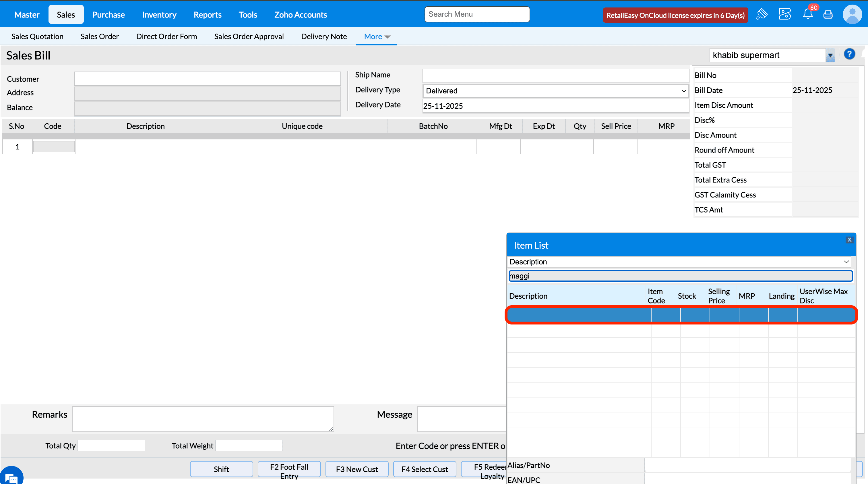Open the Zoho Accounts menu
The width and height of the screenshot is (868, 484).
click(x=301, y=14)
